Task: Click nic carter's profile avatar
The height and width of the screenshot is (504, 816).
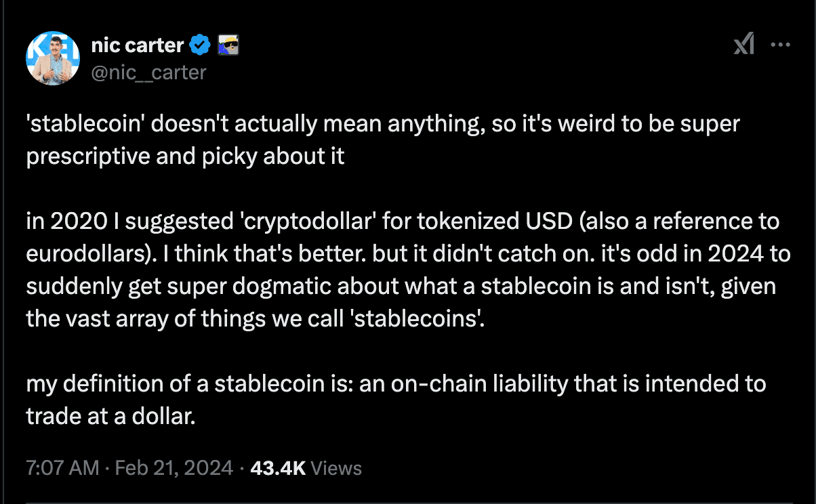Action: (x=52, y=58)
